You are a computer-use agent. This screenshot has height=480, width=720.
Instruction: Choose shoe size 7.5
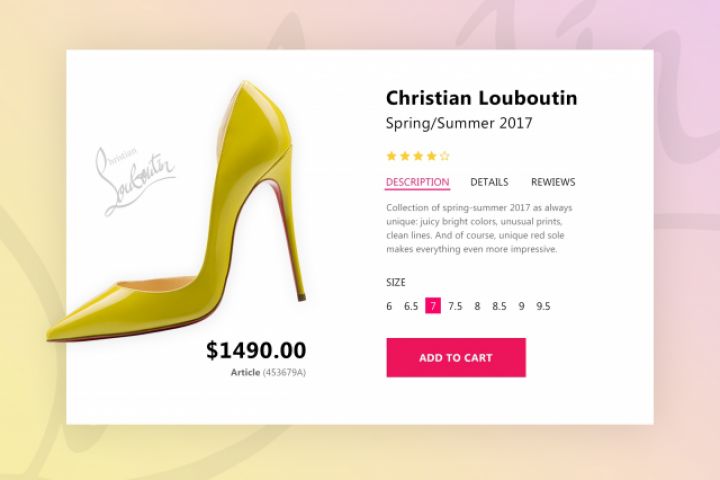[x=455, y=306]
